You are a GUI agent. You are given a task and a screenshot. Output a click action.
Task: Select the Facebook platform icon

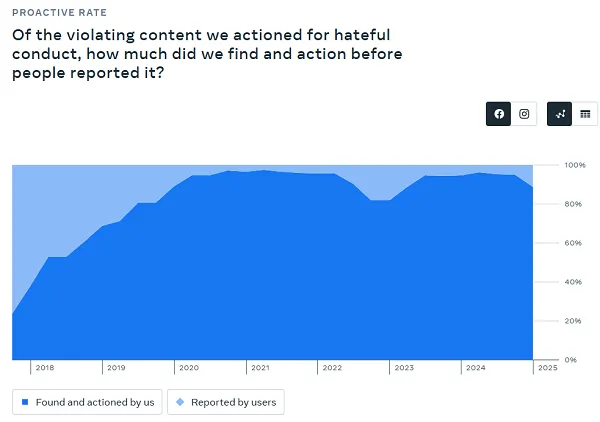[x=498, y=114]
